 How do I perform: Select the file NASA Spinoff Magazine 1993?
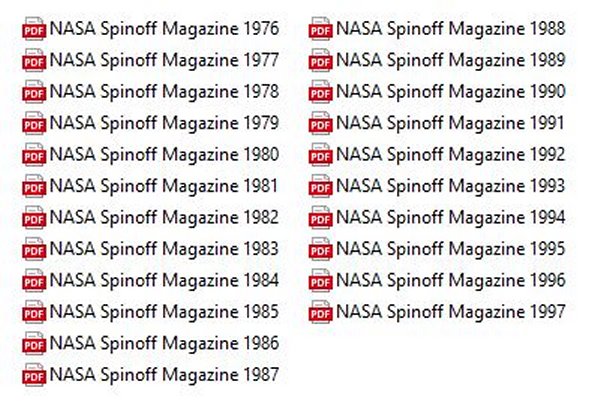pos(451,186)
